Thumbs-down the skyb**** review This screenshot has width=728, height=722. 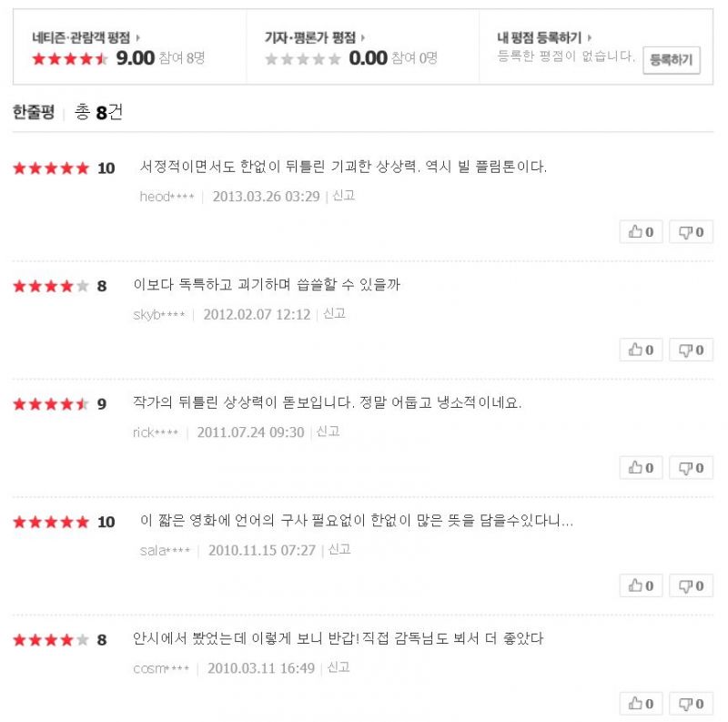(x=691, y=350)
